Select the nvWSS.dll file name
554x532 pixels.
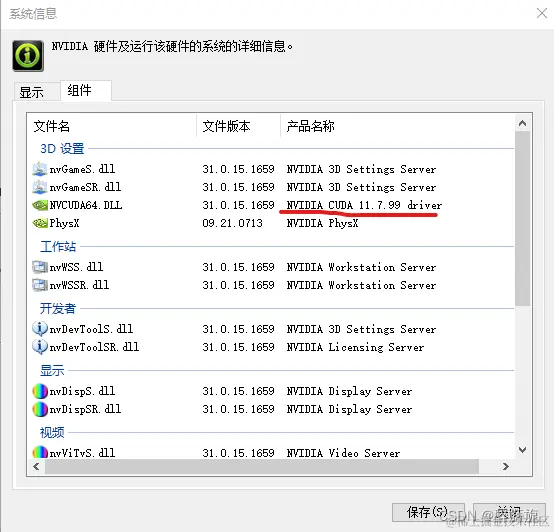76,267
